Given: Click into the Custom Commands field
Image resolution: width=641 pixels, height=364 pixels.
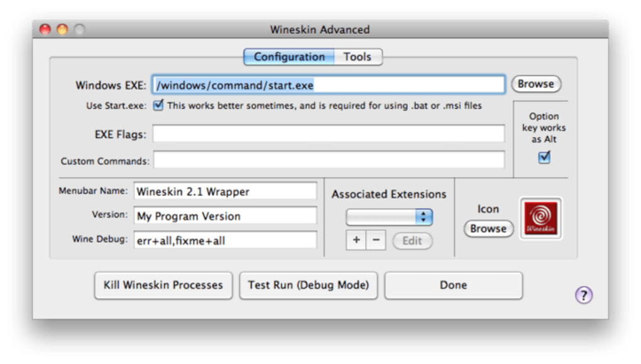Looking at the screenshot, I should point(329,160).
